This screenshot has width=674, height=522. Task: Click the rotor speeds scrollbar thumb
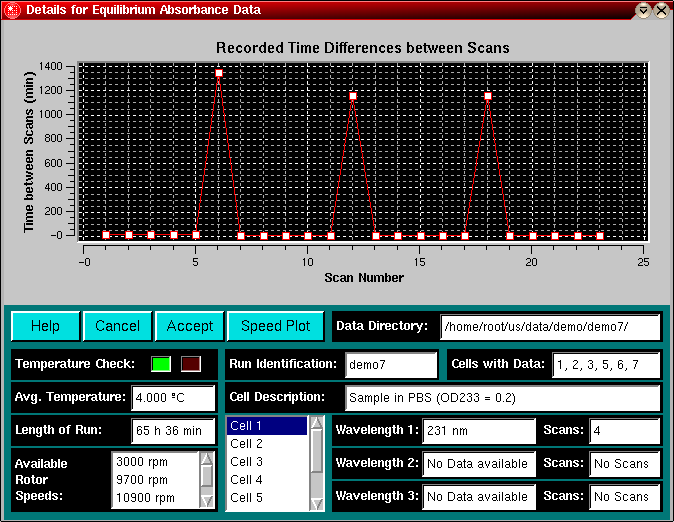point(207,476)
